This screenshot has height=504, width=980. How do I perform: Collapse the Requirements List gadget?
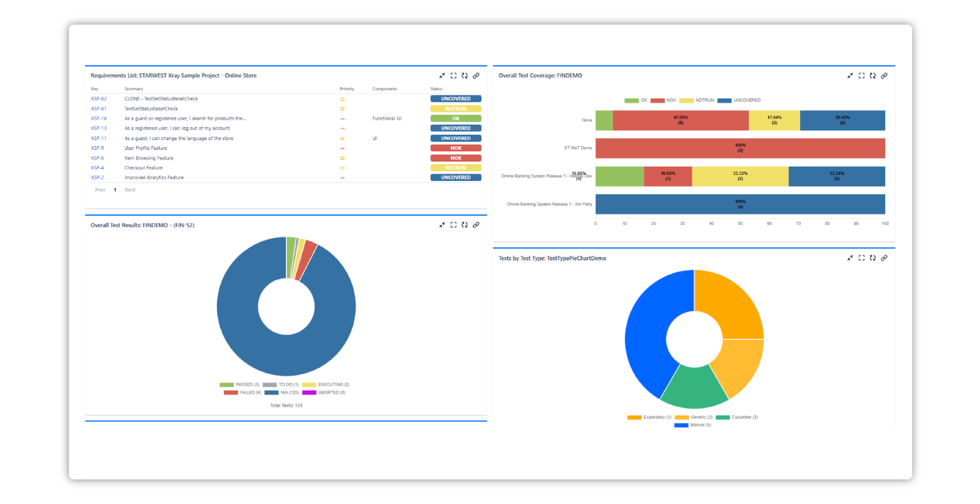point(441,75)
